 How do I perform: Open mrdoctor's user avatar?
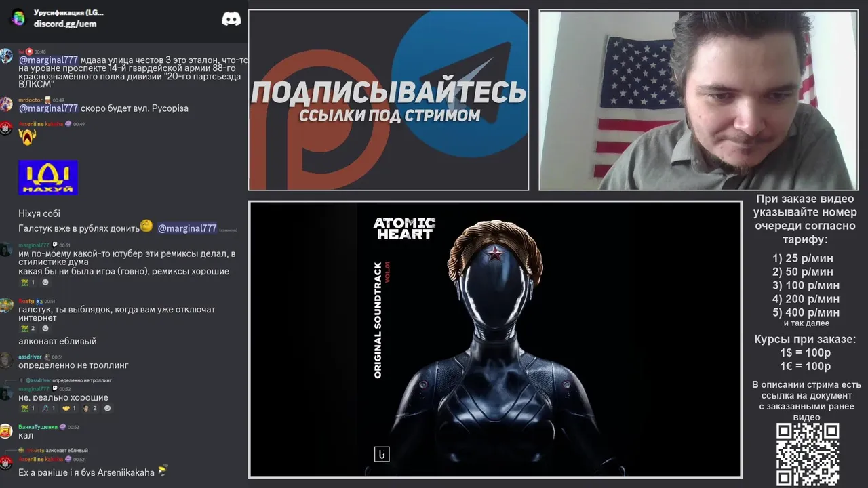point(6,104)
